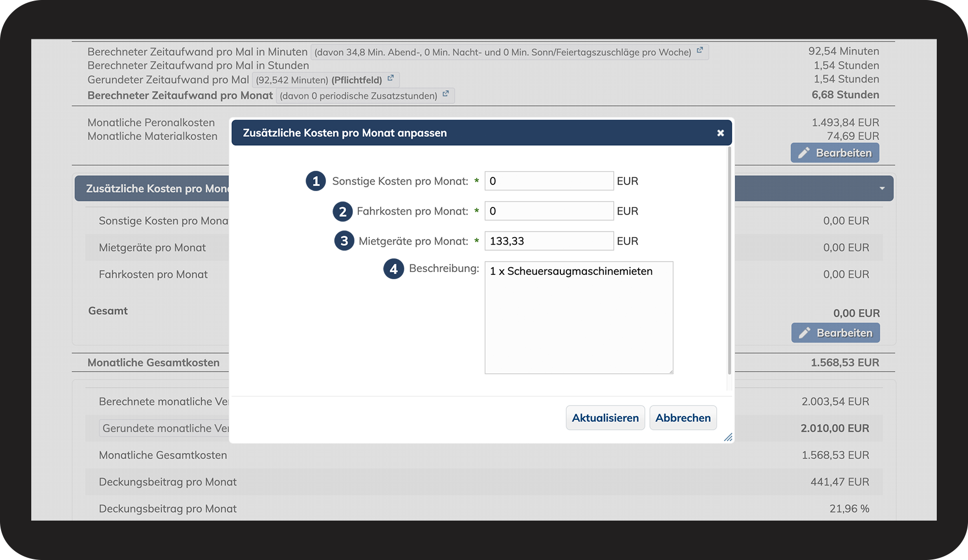968x560 pixels.
Task: Click external link icon next to Pflichtfeld
Action: click(x=391, y=78)
